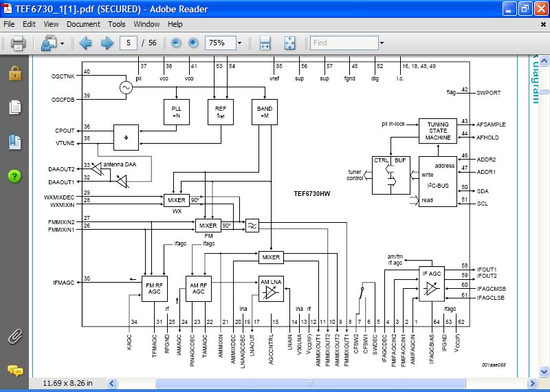Open dropdown arrow next to collaborate icon
This screenshot has width=550, height=392.
62,43
